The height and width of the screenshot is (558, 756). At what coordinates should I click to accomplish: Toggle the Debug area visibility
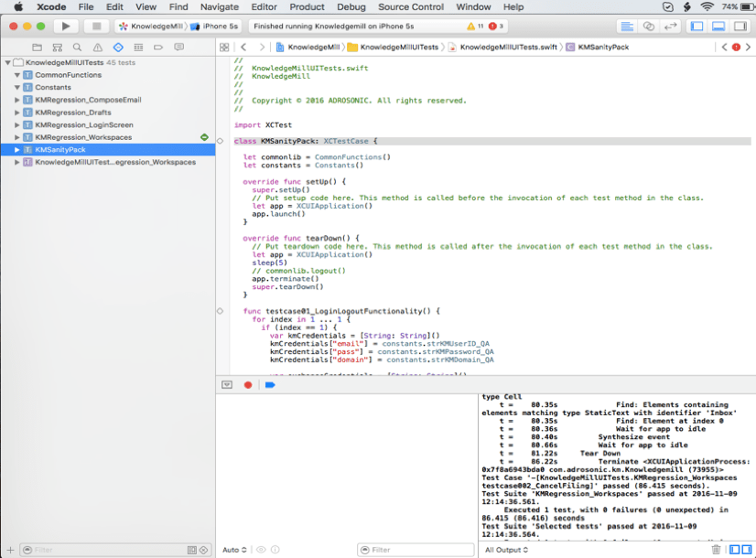(x=718, y=27)
